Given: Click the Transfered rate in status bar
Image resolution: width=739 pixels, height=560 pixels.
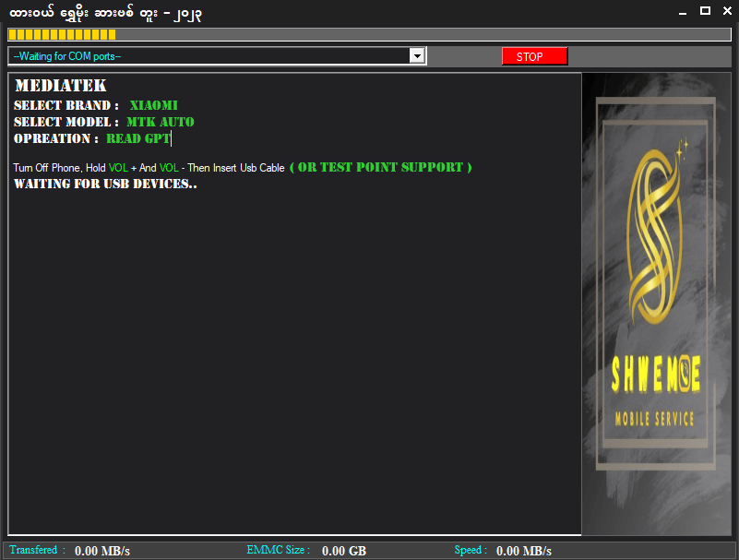Looking at the screenshot, I should (101, 551).
